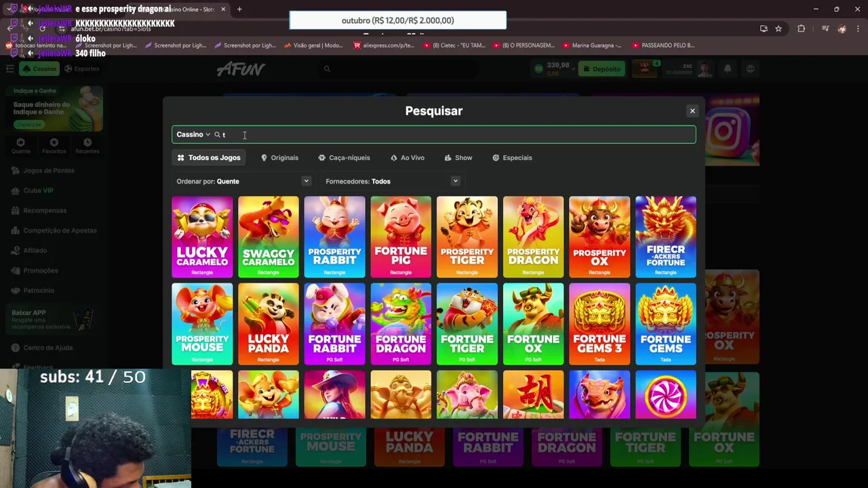Image resolution: width=868 pixels, height=488 pixels.
Task: Open the Lucky Caramelo game
Action: coord(202,237)
